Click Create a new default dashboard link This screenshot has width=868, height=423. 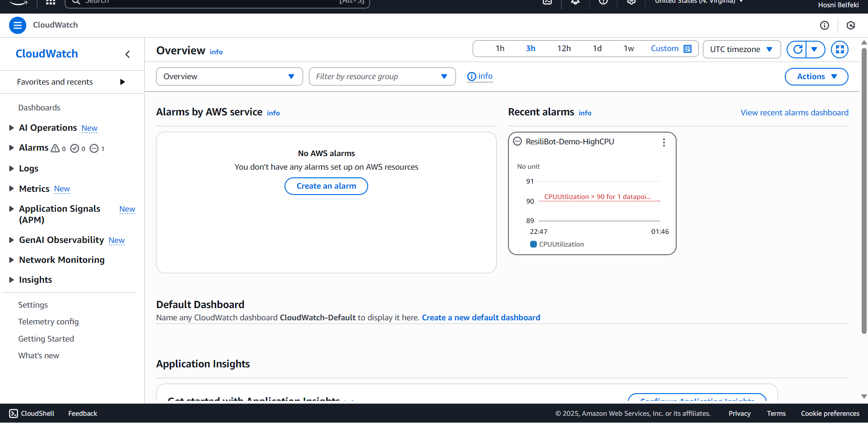tap(481, 318)
